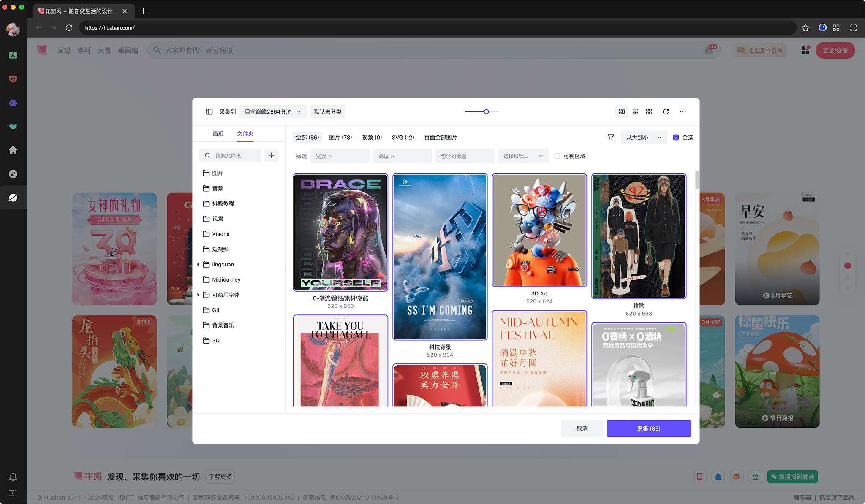Enable the 可视区域 checkbox
The height and width of the screenshot is (504, 865).
[x=557, y=156]
